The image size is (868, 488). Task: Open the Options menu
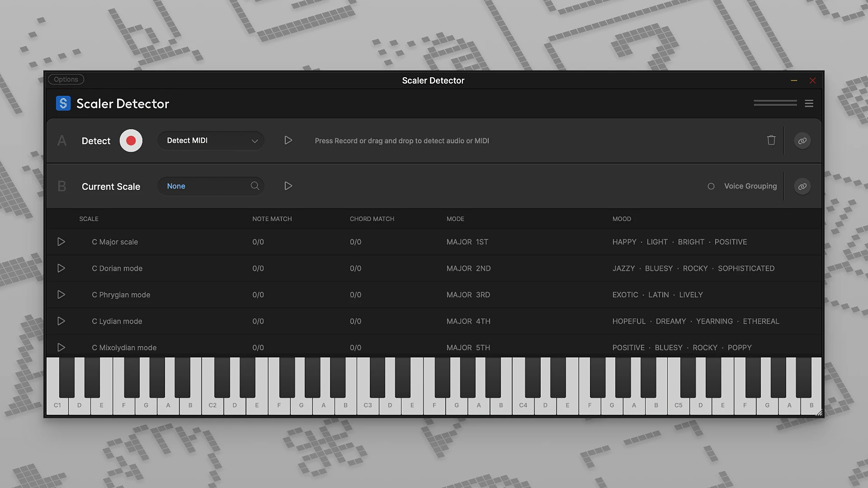pyautogui.click(x=66, y=79)
